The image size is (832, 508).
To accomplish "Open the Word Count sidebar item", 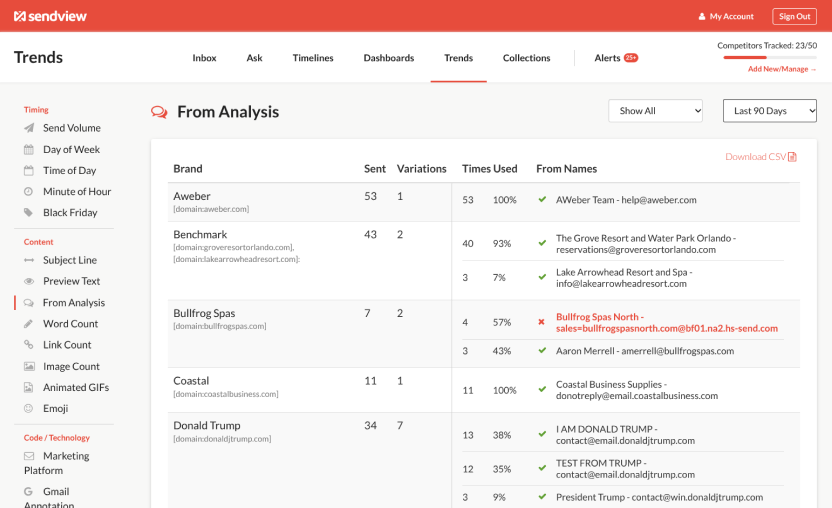I will pos(71,324).
